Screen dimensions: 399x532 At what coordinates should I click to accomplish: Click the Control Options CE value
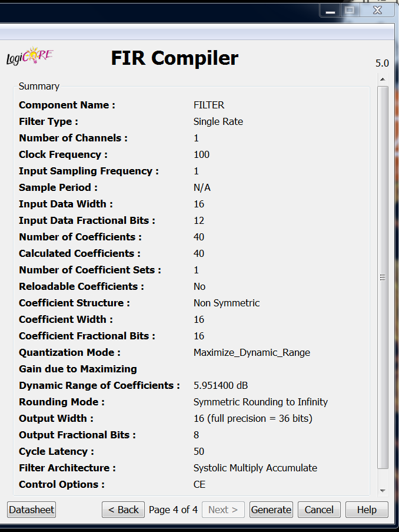pyautogui.click(x=199, y=484)
